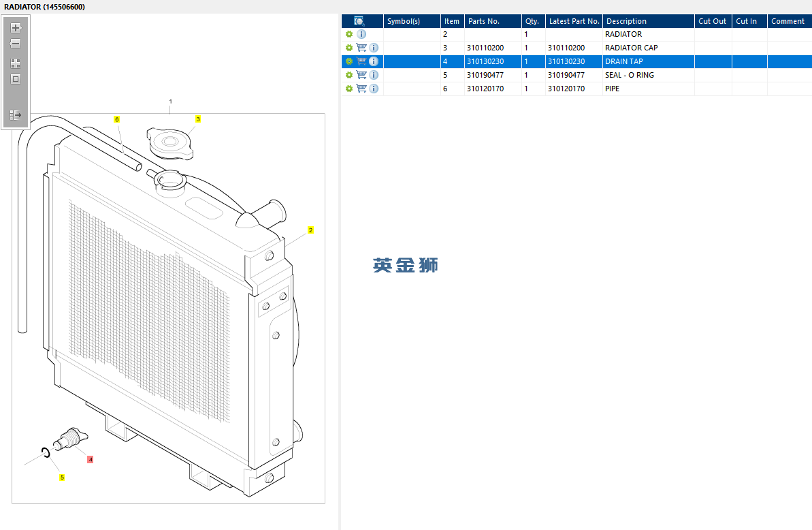Sort by Symbol(s) column header
The width and height of the screenshot is (812, 530).
(412, 21)
